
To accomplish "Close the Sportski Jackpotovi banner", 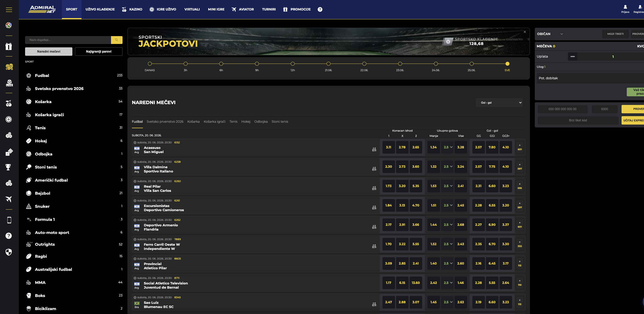I will [x=525, y=32].
